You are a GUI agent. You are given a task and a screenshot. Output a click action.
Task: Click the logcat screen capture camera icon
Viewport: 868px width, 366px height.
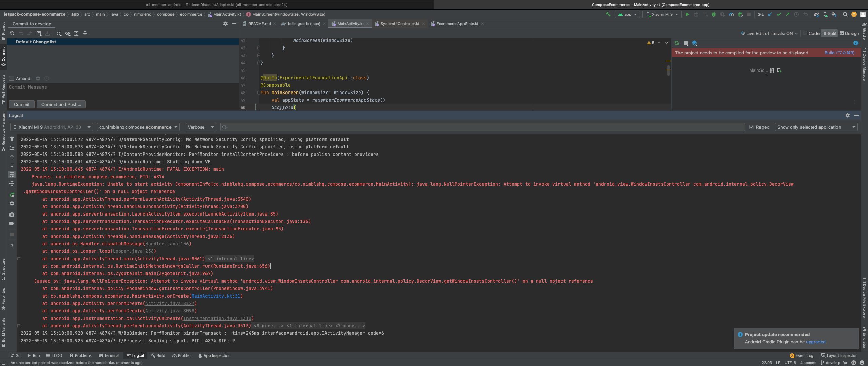click(12, 215)
